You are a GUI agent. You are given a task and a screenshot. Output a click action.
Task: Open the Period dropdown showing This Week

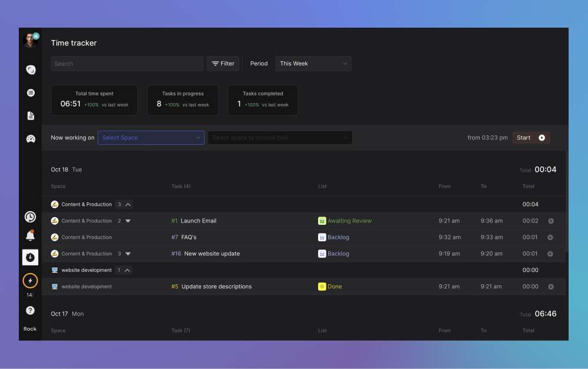coord(313,64)
